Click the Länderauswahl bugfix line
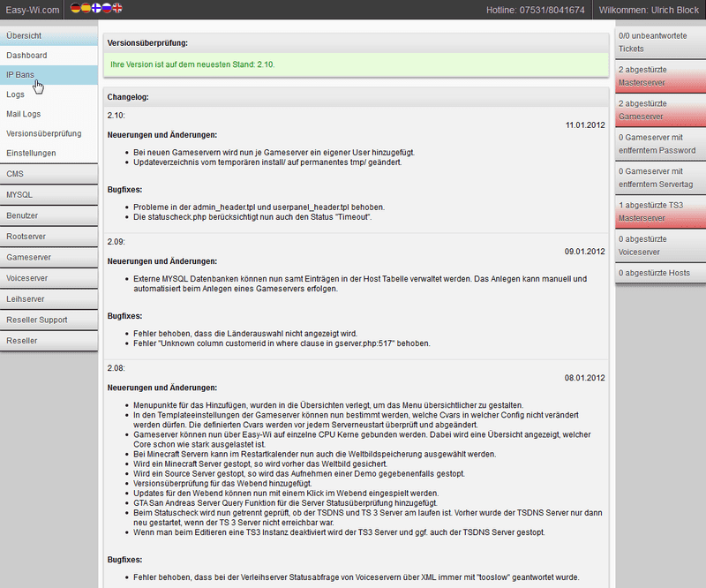This screenshot has width=706, height=588. (x=245, y=334)
